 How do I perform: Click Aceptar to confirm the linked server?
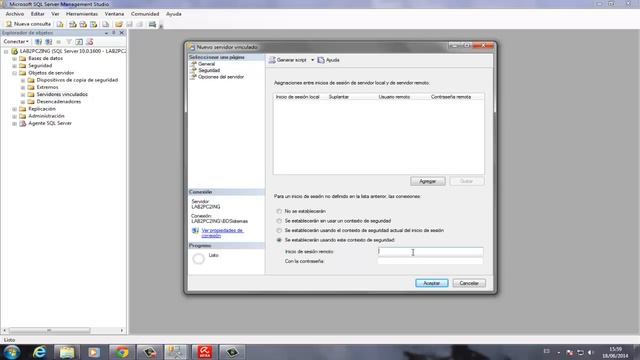pos(432,283)
